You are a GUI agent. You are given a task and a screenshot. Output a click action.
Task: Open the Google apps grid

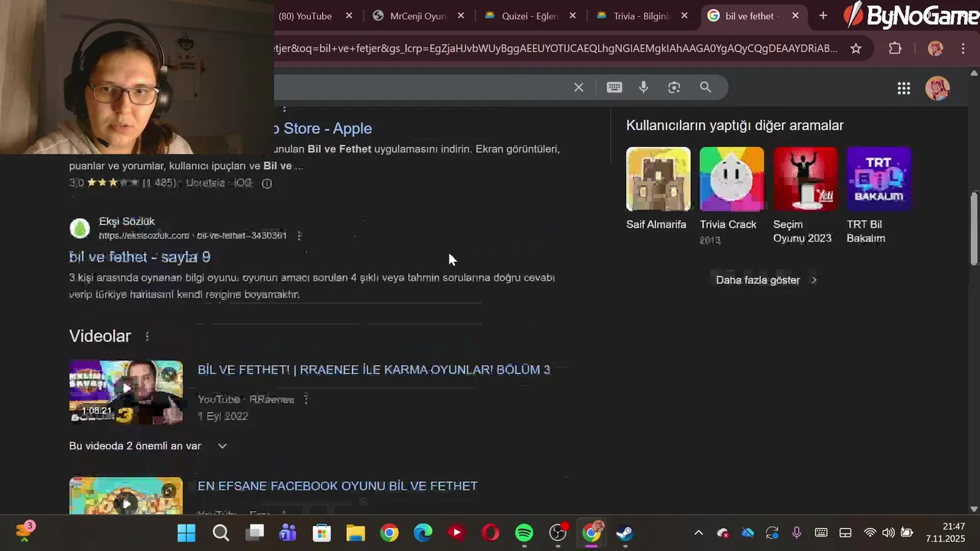pyautogui.click(x=903, y=88)
